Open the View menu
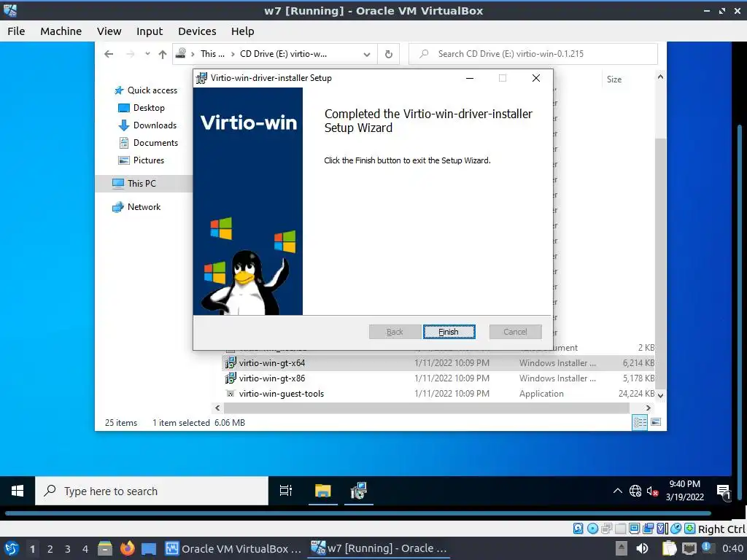 109,31
